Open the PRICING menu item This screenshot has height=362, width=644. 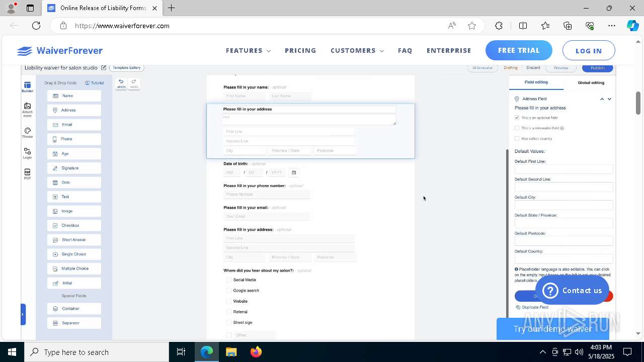pyautogui.click(x=300, y=51)
